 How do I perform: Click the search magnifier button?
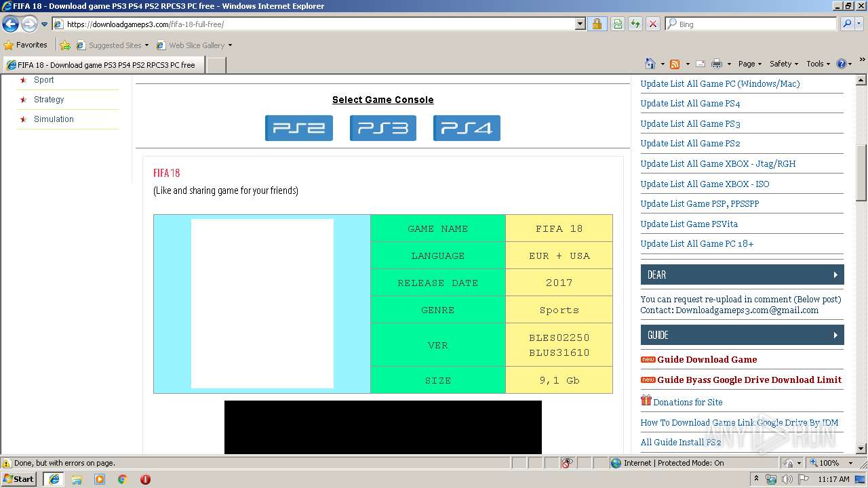click(x=846, y=24)
